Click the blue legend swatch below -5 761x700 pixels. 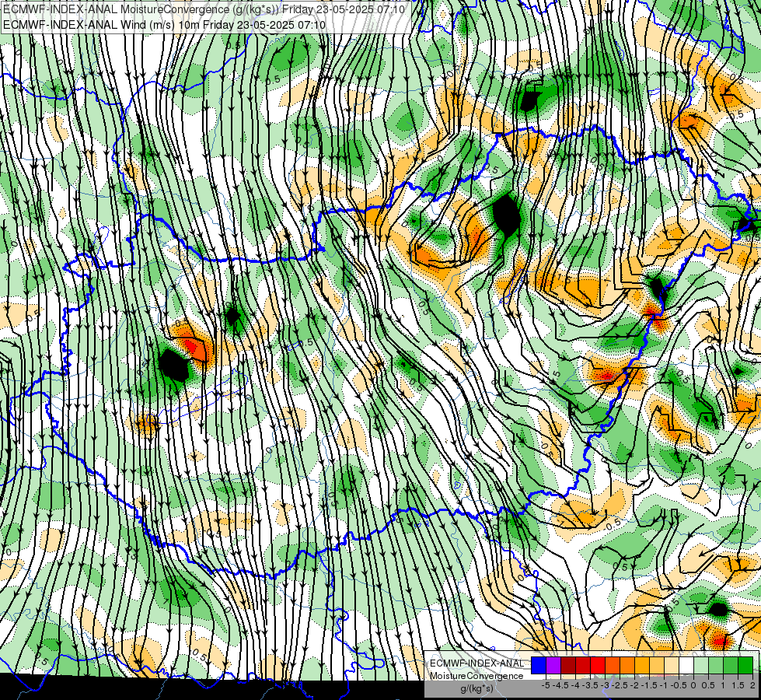(x=539, y=666)
